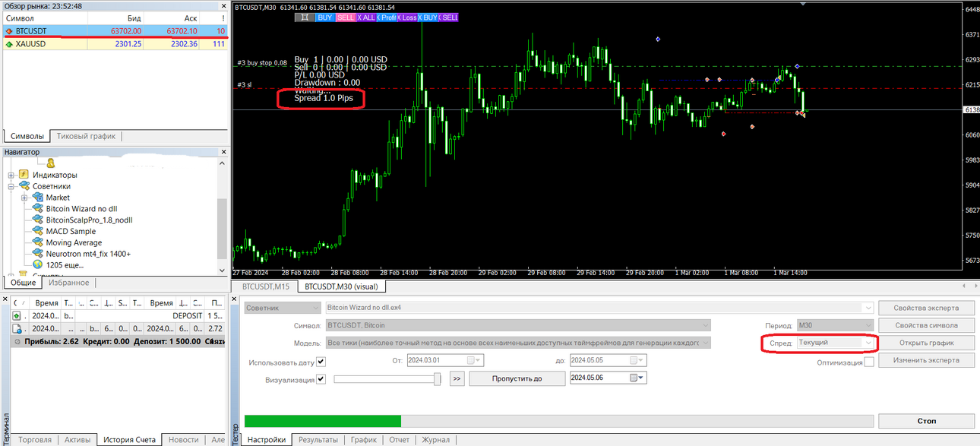Open the График tab in tester

[x=363, y=439]
